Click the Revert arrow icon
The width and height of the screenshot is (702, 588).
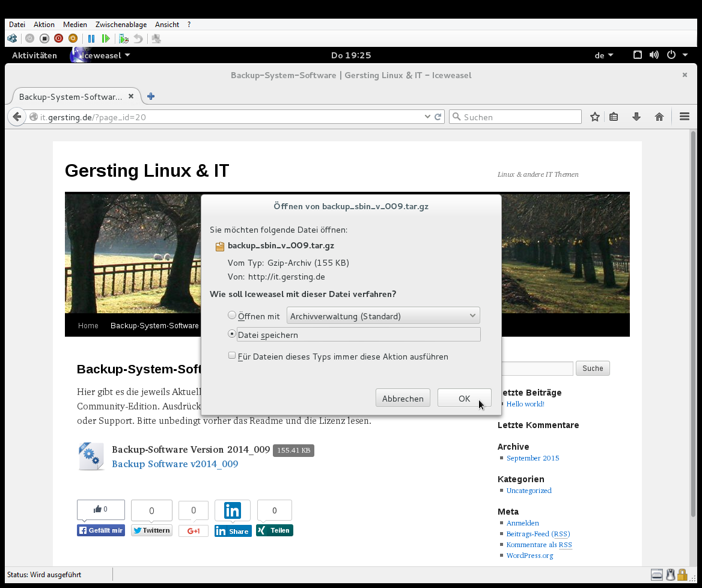click(x=138, y=38)
